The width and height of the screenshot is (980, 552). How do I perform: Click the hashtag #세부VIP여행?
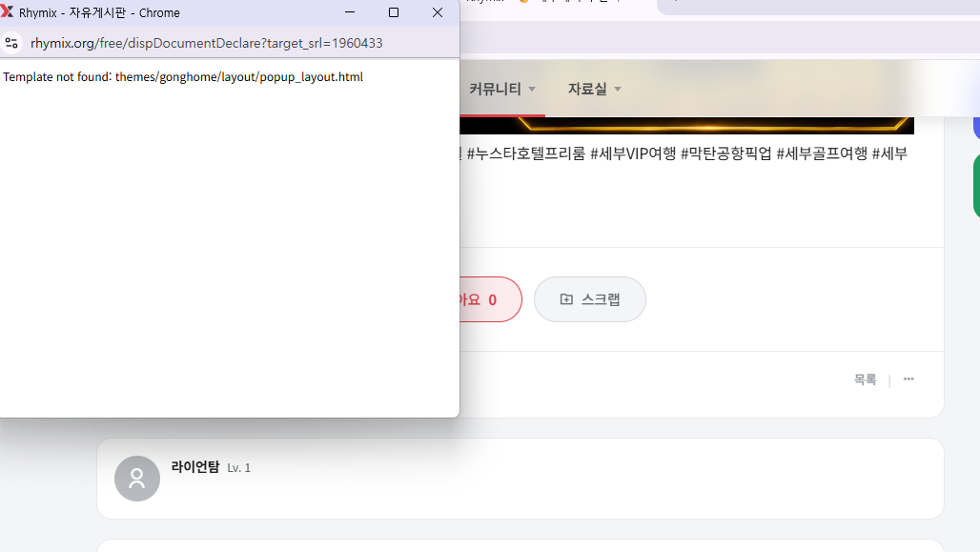[633, 153]
